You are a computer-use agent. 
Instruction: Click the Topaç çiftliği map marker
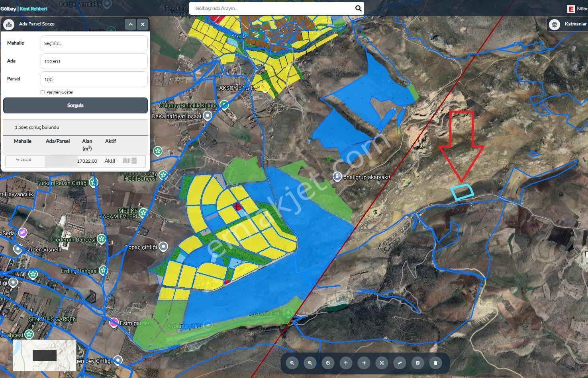(x=163, y=247)
